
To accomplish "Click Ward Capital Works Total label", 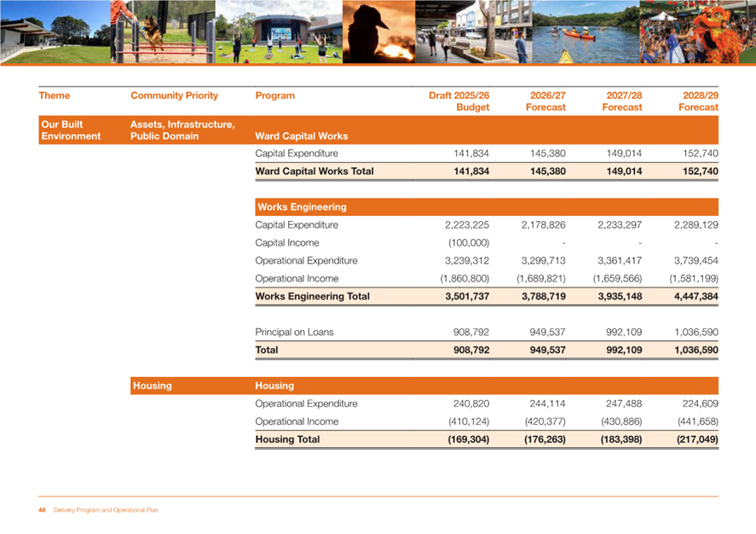I will coord(315,171).
